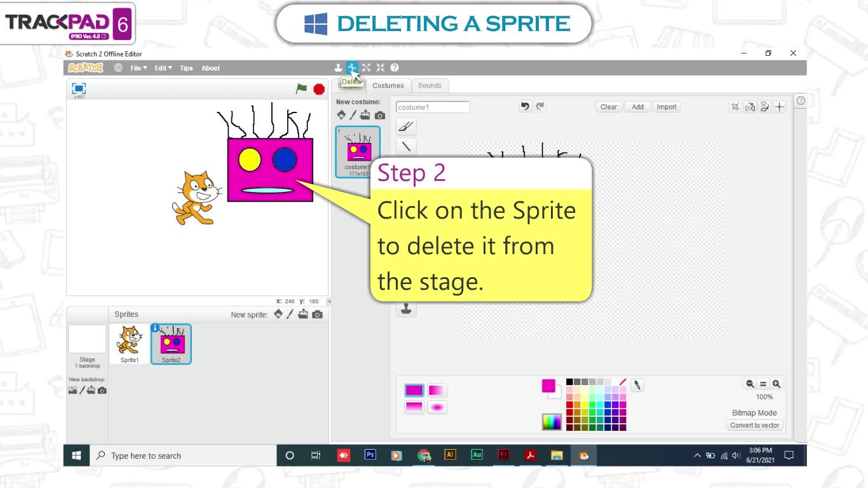
Task: Click the language globe icon
Action: pyautogui.click(x=118, y=68)
